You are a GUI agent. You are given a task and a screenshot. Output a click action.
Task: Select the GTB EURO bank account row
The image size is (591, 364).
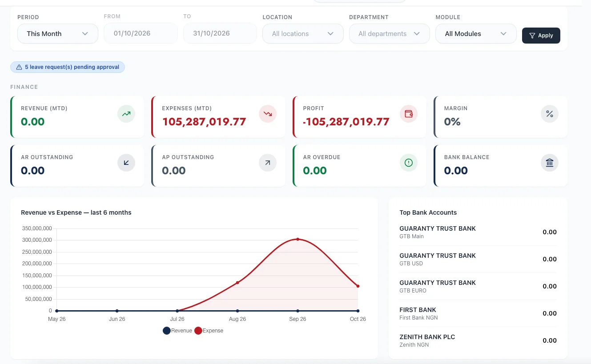click(x=478, y=286)
